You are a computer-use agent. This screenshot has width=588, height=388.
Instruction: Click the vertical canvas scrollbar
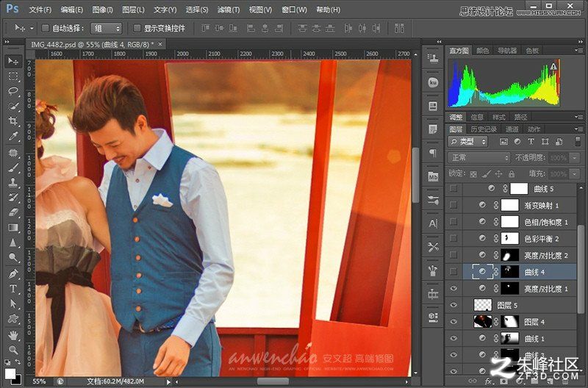(415, 175)
